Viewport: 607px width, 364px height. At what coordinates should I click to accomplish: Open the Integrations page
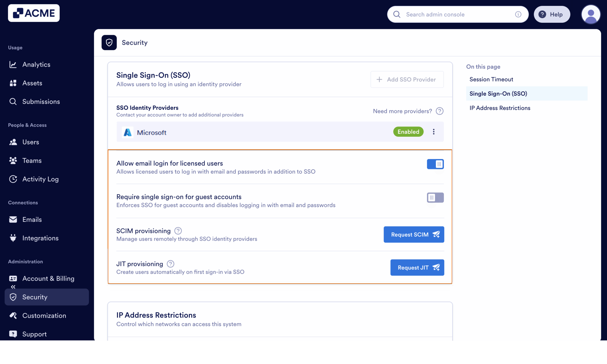pyautogui.click(x=41, y=238)
